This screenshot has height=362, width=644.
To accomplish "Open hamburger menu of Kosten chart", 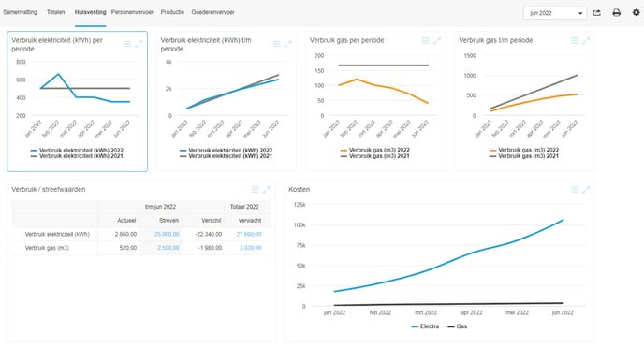I will point(575,189).
